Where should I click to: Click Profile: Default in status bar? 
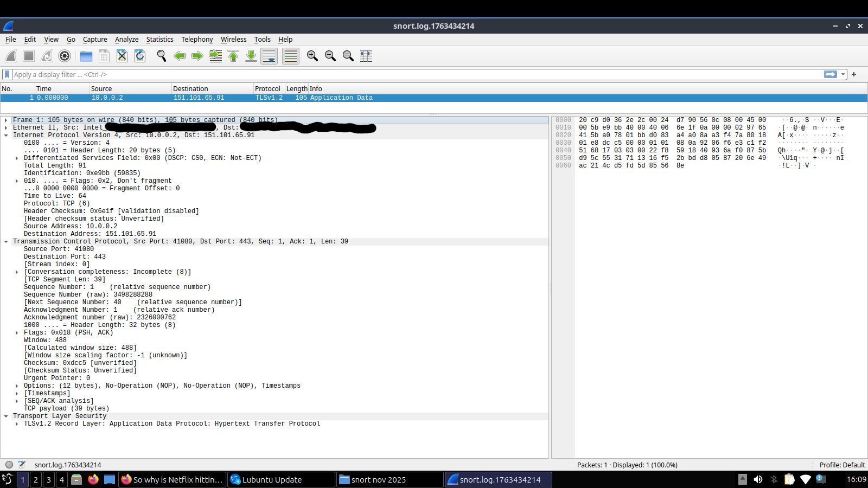pos(841,465)
